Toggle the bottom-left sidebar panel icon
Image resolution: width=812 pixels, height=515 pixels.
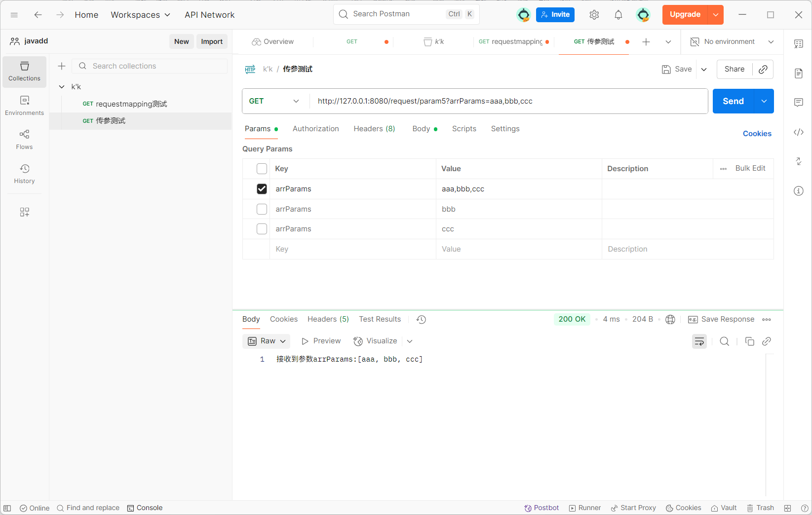coord(7,508)
